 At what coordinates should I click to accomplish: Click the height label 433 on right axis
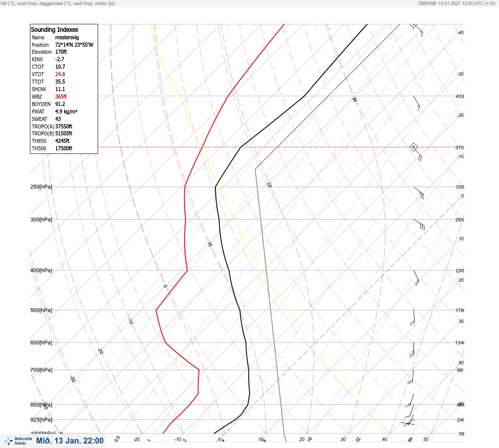pos(460,96)
